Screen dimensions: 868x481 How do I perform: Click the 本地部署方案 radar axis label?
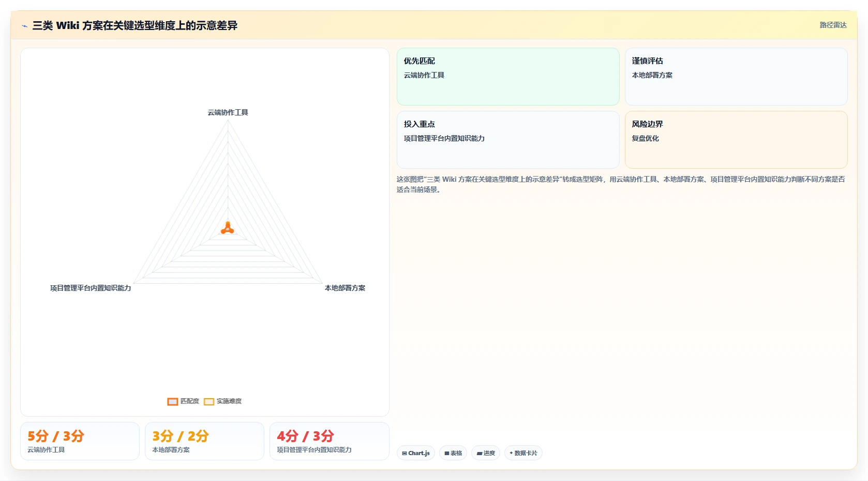point(345,288)
